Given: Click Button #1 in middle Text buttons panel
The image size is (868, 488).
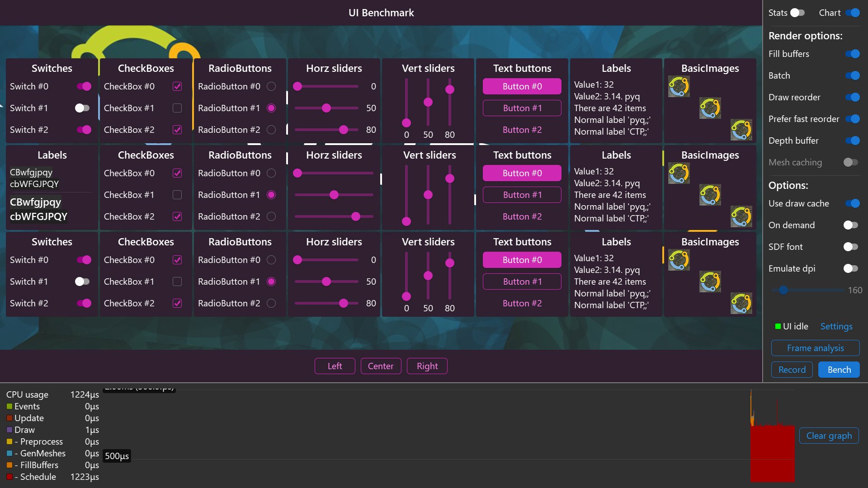Looking at the screenshot, I should click(x=522, y=195).
